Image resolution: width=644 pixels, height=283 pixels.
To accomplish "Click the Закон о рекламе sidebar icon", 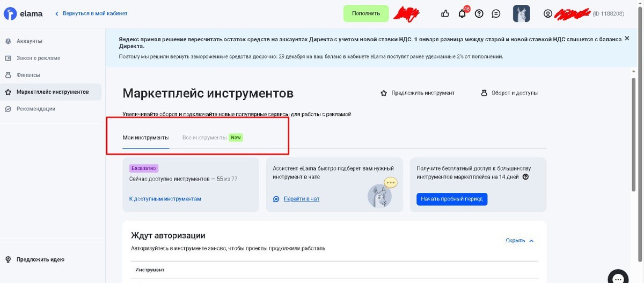I will coord(8,58).
